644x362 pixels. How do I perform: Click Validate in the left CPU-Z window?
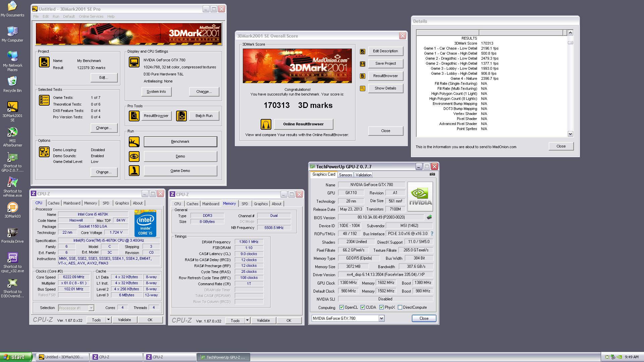coord(124,320)
